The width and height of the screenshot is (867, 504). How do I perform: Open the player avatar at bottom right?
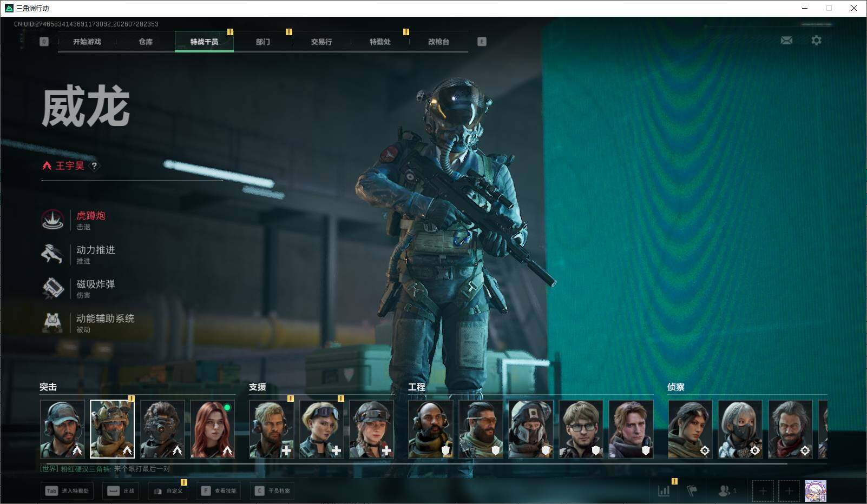tap(815, 490)
